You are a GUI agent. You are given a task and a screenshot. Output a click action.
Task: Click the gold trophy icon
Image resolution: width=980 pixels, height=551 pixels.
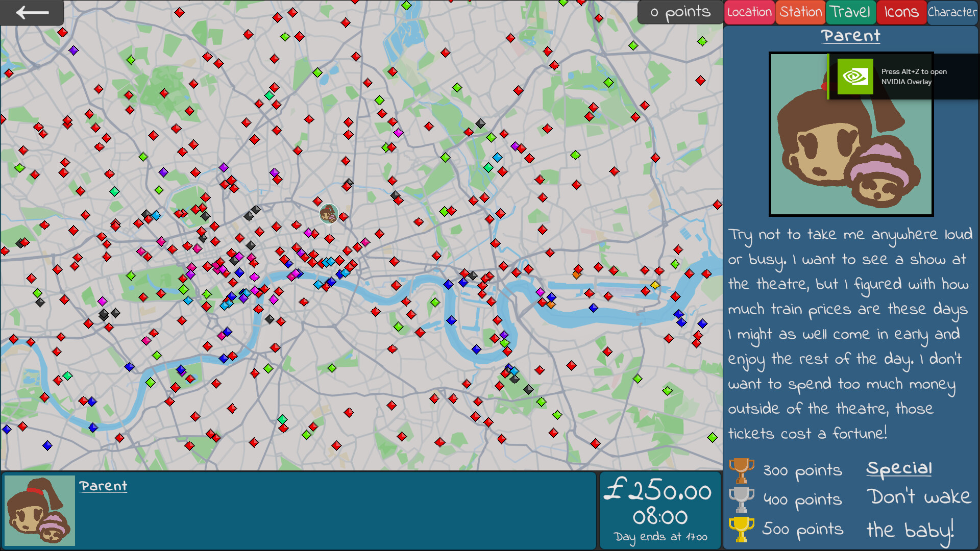point(741,529)
